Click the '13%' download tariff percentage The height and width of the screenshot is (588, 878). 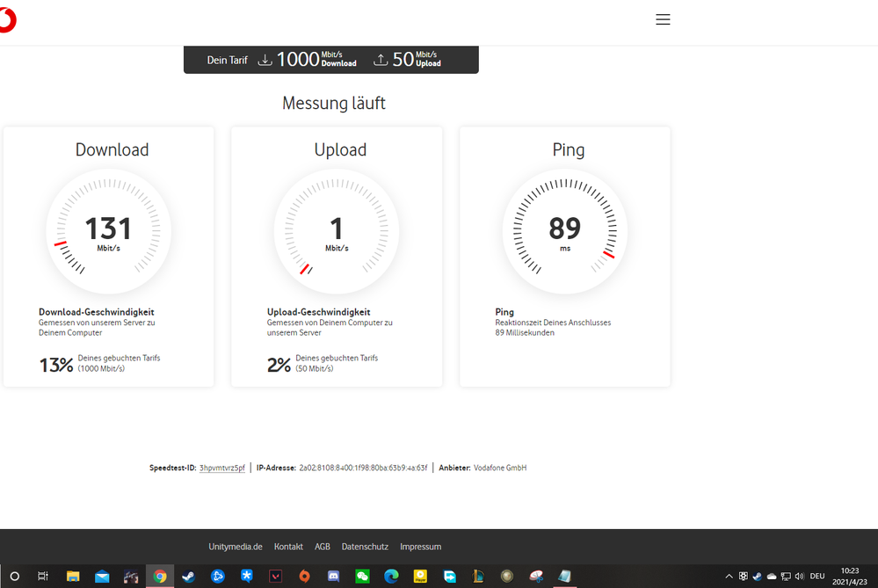pos(56,365)
